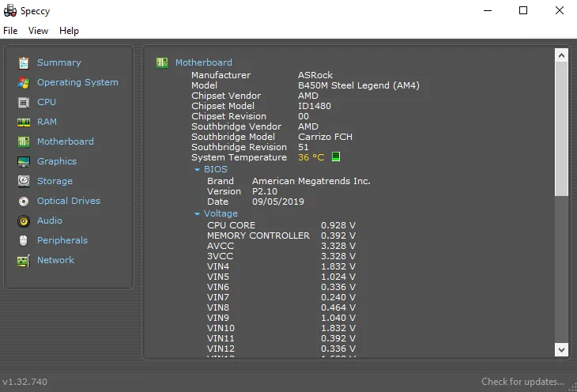Screen dimensions: 577x392
Task: Click the Motherboard icon in sidebar
Action: click(24, 141)
